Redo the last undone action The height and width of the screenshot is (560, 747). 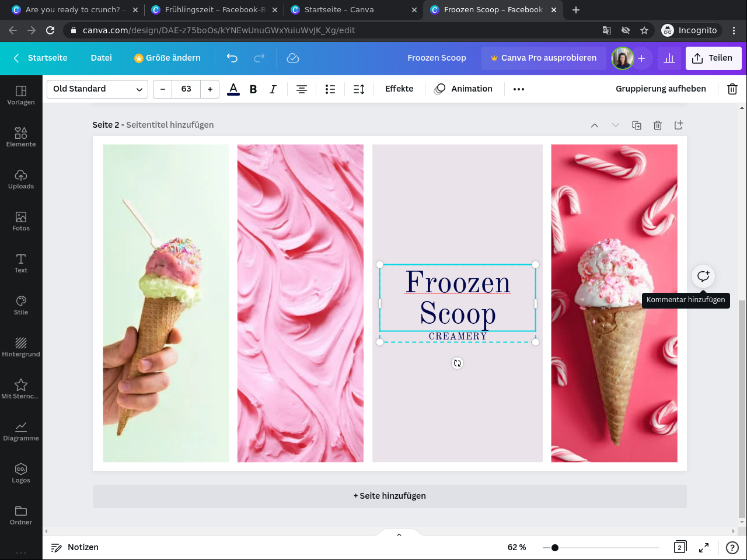pos(259,58)
